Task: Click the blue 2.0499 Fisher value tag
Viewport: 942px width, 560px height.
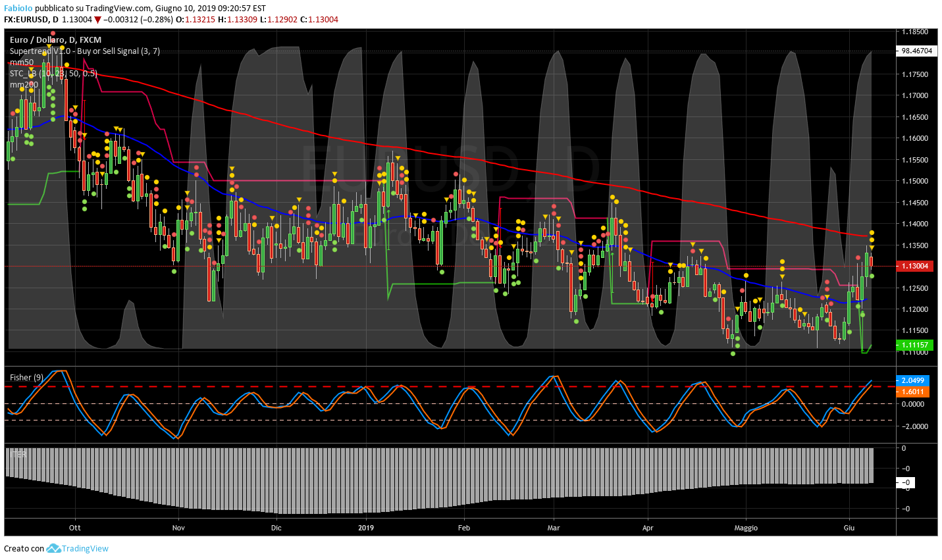Action: pos(914,380)
